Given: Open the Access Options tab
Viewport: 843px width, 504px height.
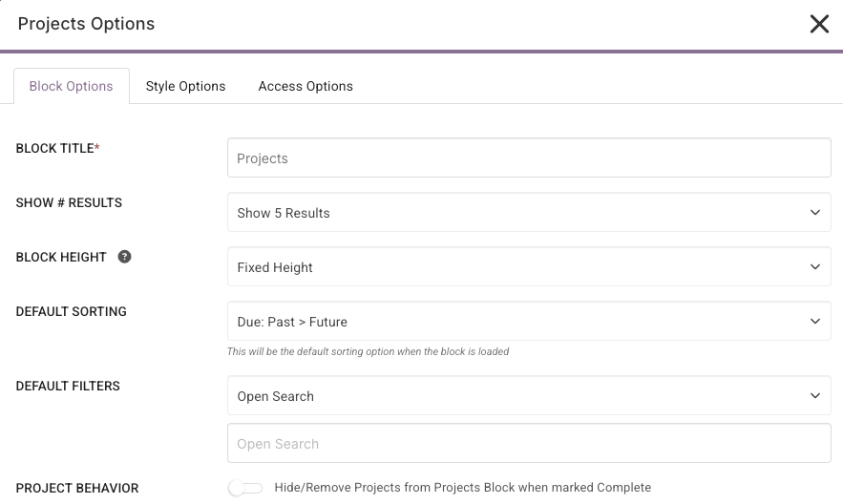Looking at the screenshot, I should pyautogui.click(x=306, y=86).
